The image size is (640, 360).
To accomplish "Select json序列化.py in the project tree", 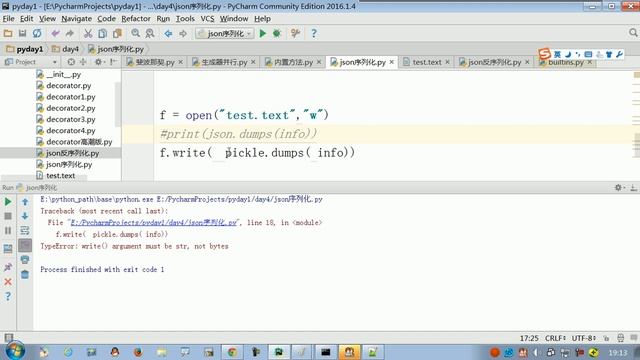I will tap(69, 164).
